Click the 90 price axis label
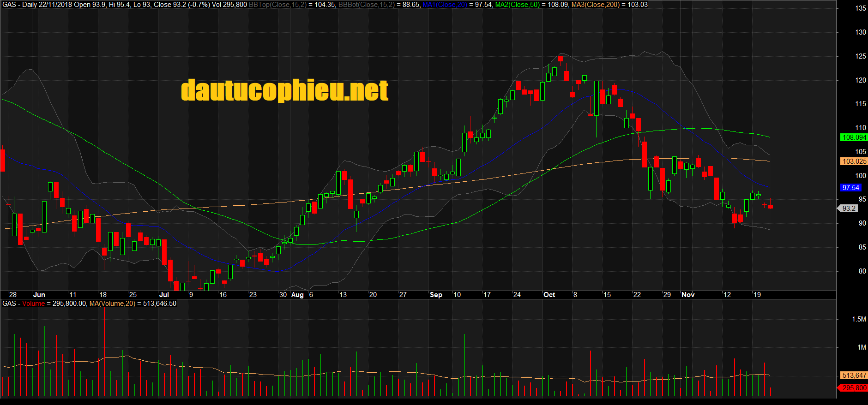This screenshot has width=868, height=405. 862,223
